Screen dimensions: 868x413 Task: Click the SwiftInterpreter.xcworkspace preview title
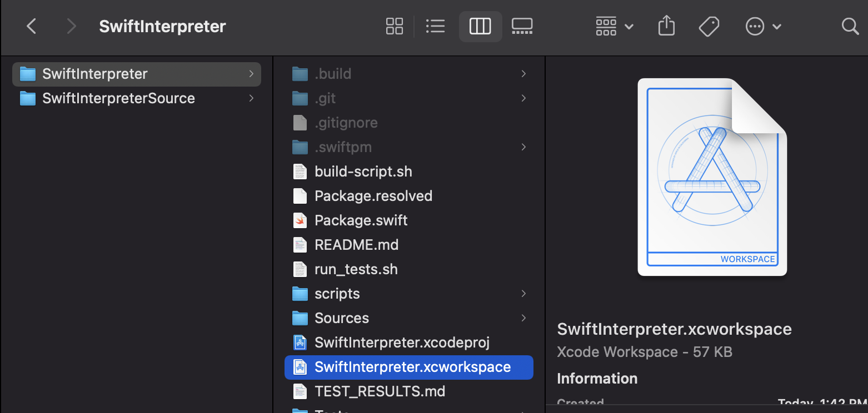pos(674,329)
